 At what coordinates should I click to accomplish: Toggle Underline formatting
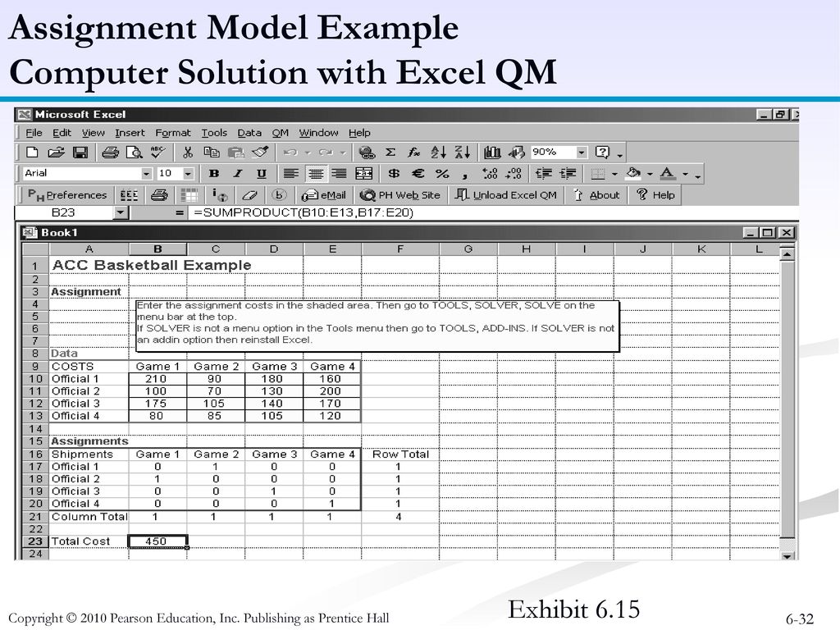(262, 174)
